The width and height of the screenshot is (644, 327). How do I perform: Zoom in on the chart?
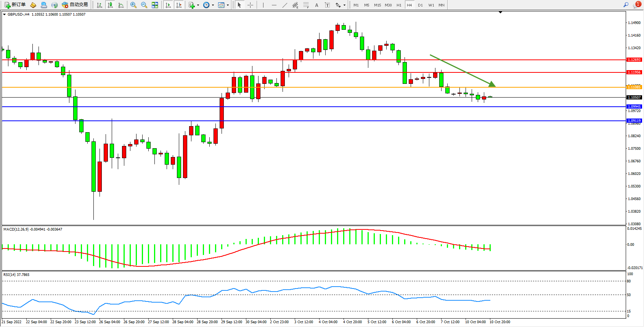click(x=133, y=5)
